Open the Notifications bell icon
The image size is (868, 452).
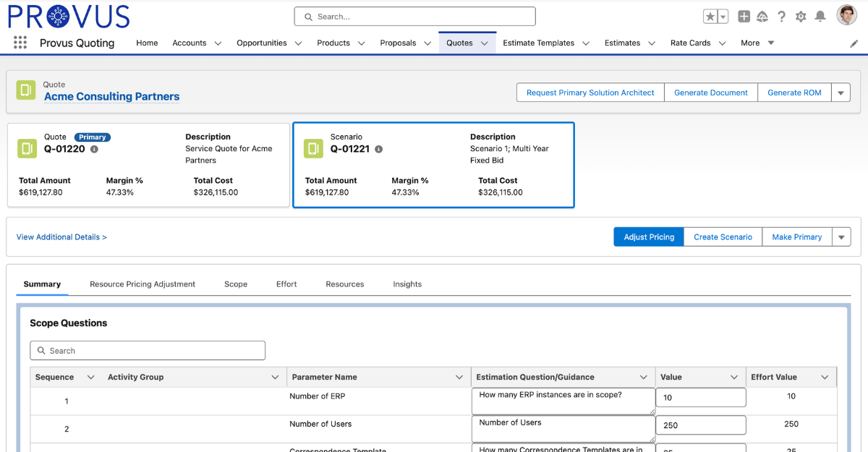[x=820, y=17]
